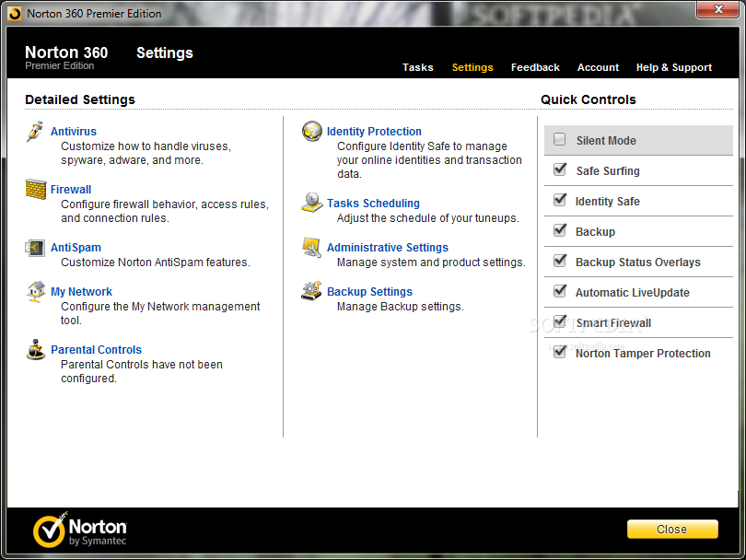
Task: Click the yellow Close button
Action: (672, 529)
